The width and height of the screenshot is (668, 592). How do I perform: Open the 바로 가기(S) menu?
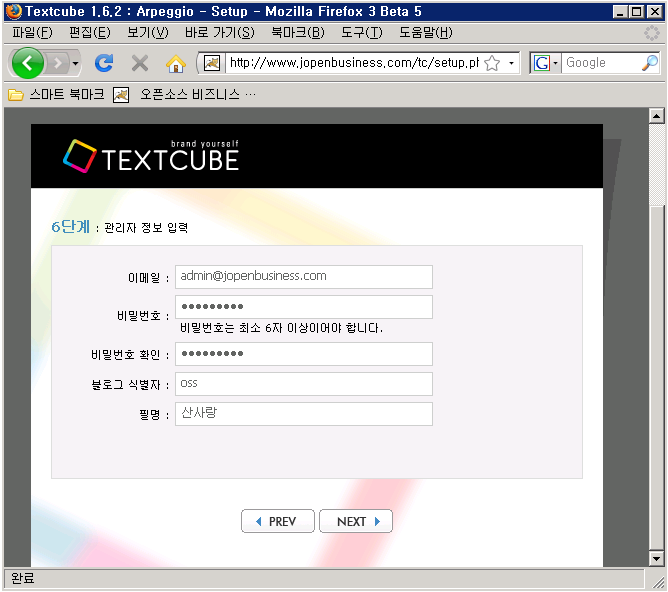tap(219, 32)
